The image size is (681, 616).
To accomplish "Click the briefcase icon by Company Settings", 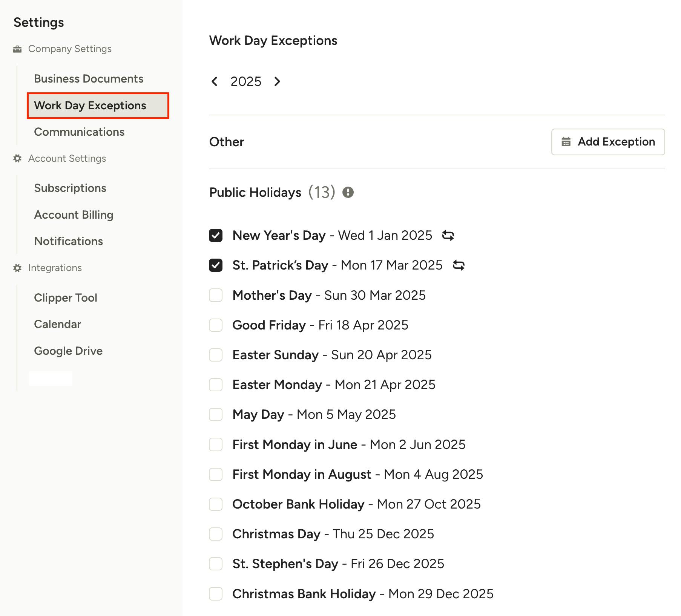I will (x=17, y=49).
